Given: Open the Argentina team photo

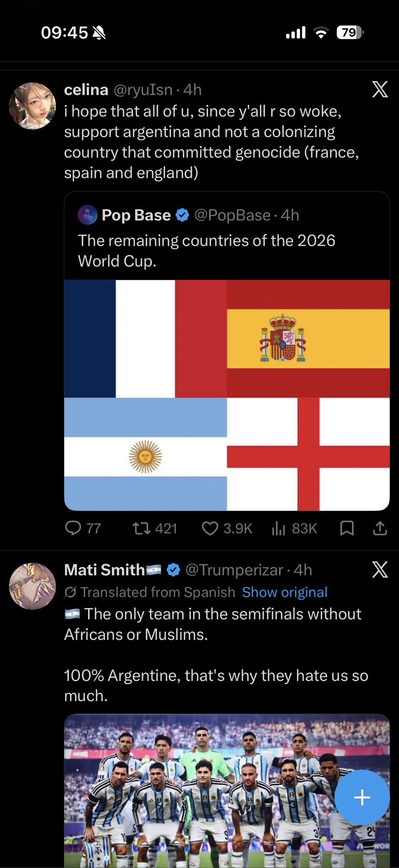Looking at the screenshot, I should 227,791.
